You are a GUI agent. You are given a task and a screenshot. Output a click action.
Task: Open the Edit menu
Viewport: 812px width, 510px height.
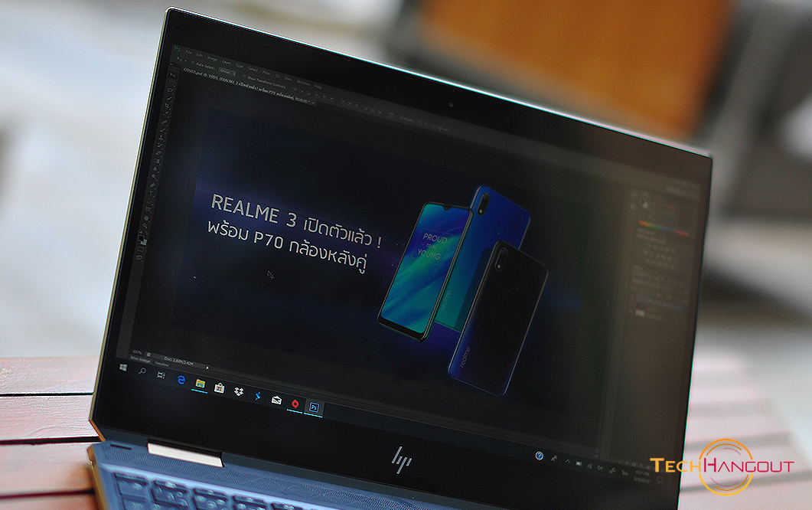click(x=200, y=55)
